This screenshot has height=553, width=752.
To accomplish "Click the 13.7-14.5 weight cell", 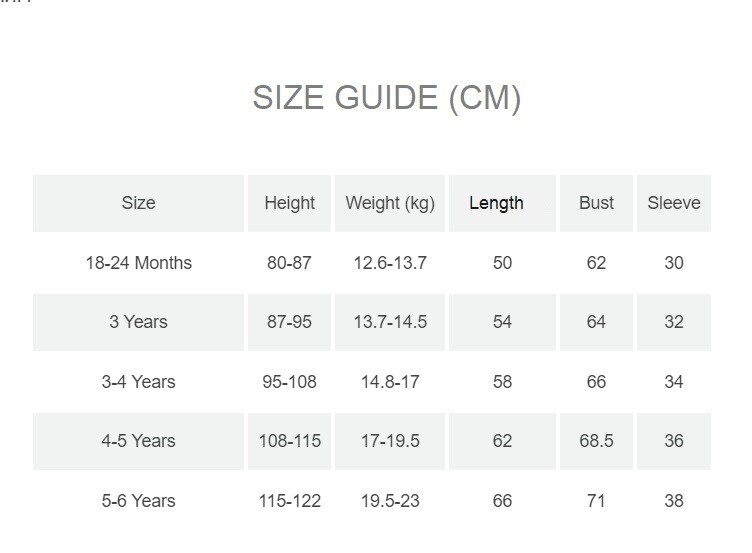I will 390,322.
